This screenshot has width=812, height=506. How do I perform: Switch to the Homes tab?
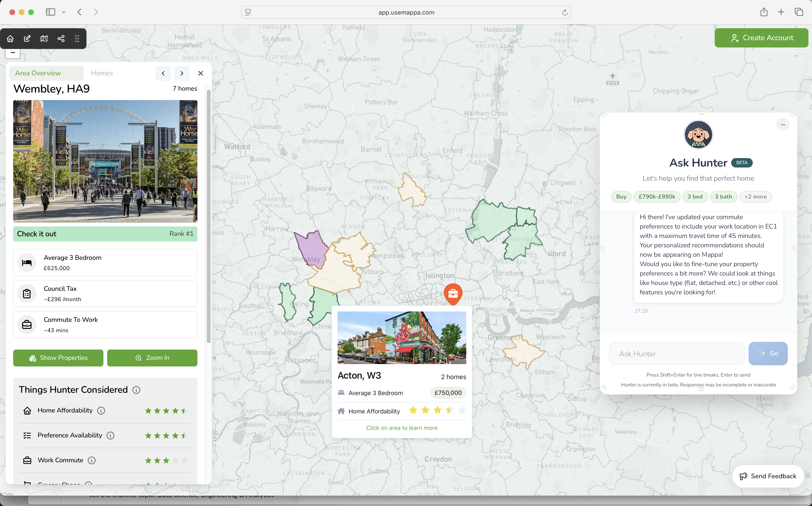pyautogui.click(x=102, y=73)
